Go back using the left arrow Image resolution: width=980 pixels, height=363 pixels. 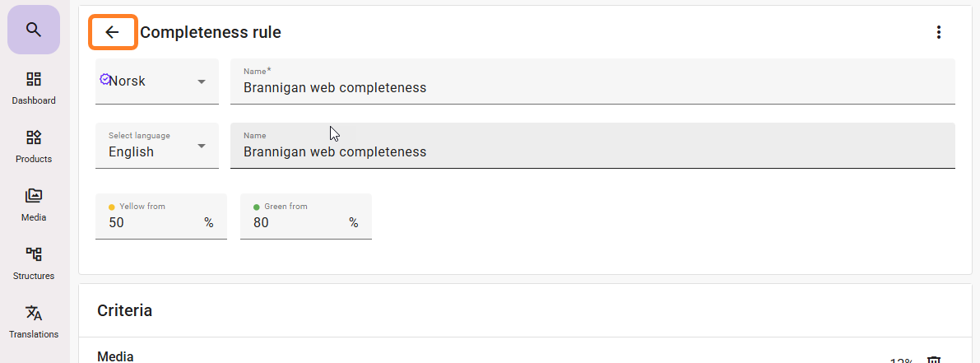(113, 32)
